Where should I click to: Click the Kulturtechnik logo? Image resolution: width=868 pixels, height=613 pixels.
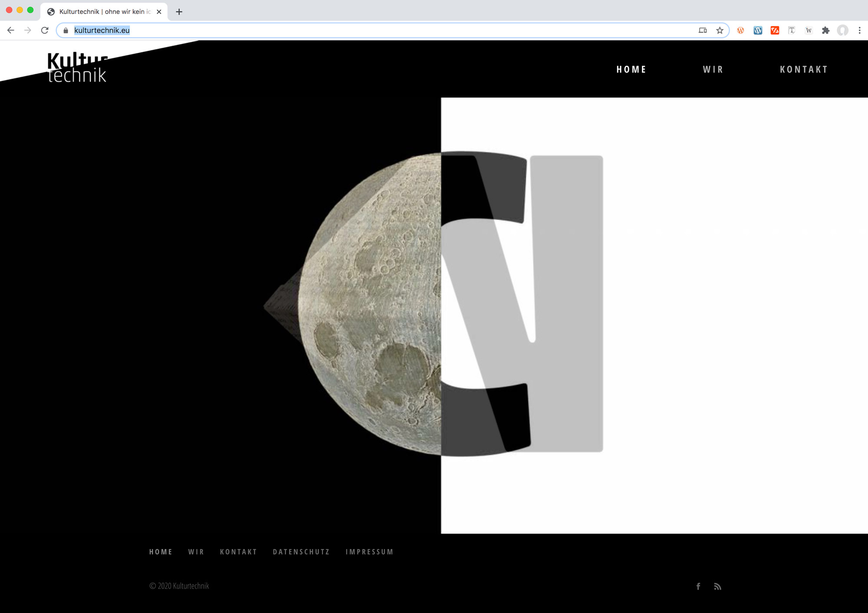(77, 67)
